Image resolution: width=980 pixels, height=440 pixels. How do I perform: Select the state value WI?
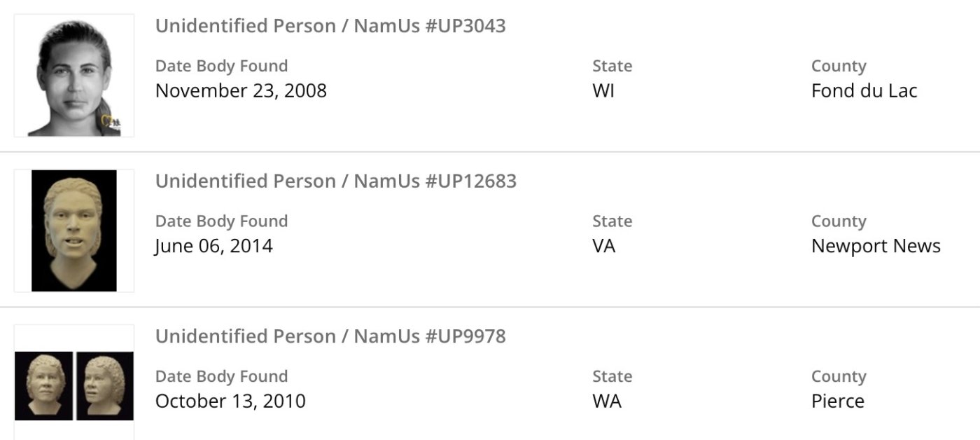click(603, 91)
